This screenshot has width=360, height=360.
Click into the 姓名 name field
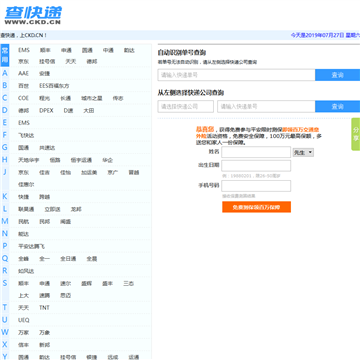[256, 152]
